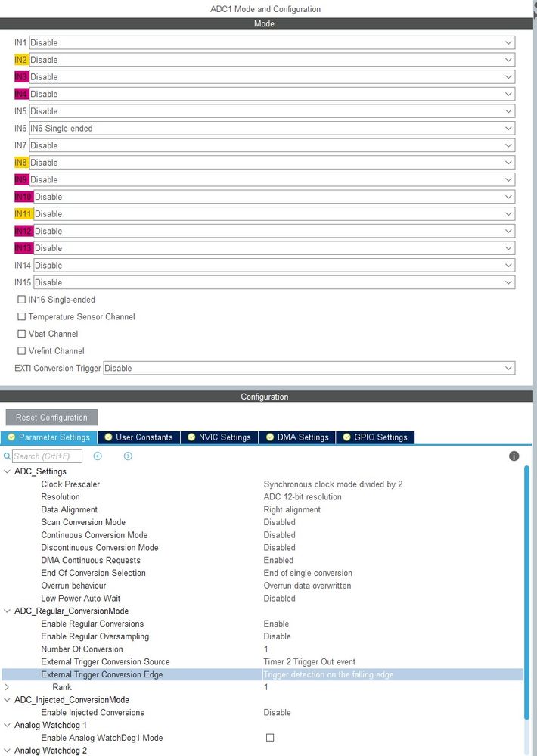Switch to Parameter Settings tab

(x=48, y=437)
